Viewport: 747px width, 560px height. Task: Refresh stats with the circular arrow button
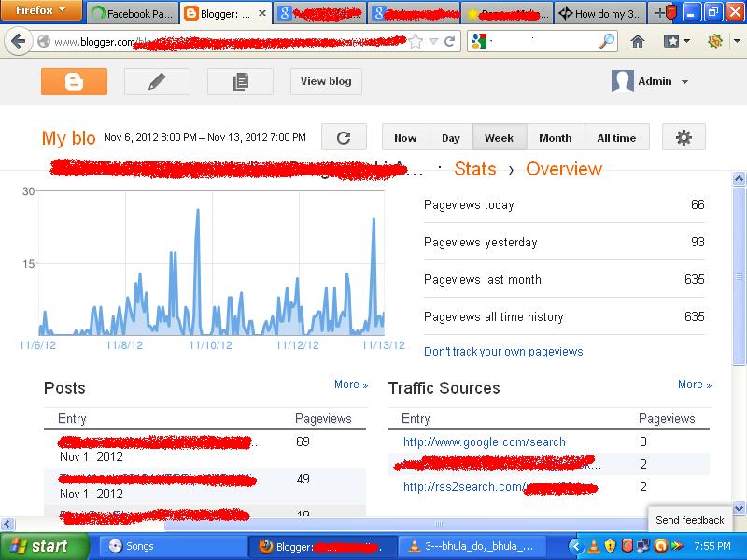(x=344, y=138)
